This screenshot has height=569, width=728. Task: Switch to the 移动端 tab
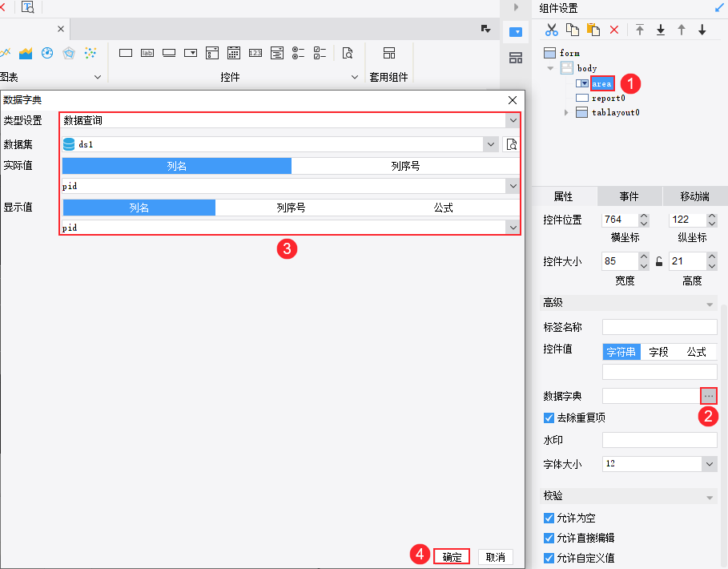pyautogui.click(x=694, y=196)
